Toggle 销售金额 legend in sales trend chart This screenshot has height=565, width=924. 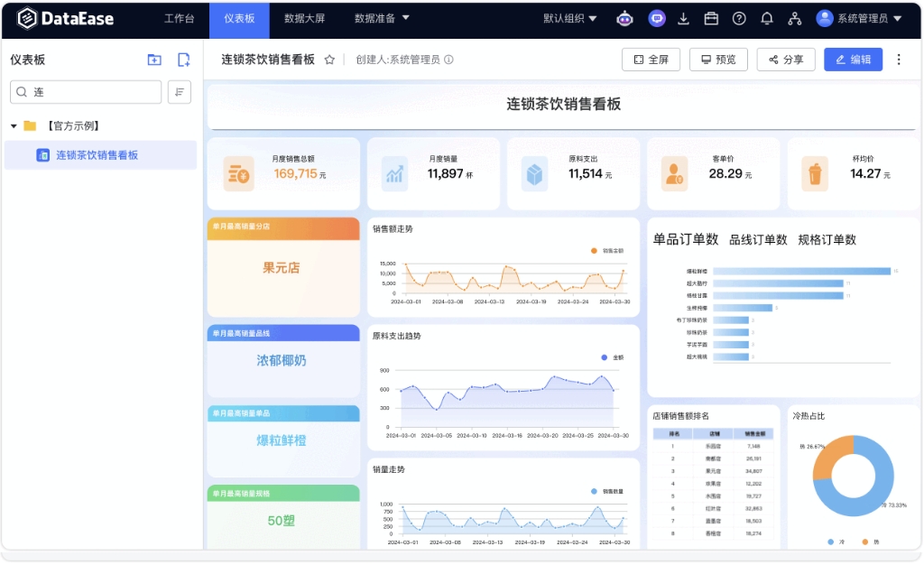[607, 251]
